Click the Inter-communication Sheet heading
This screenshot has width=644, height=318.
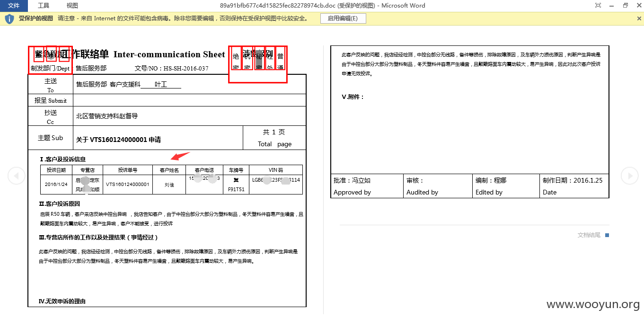(x=169, y=54)
